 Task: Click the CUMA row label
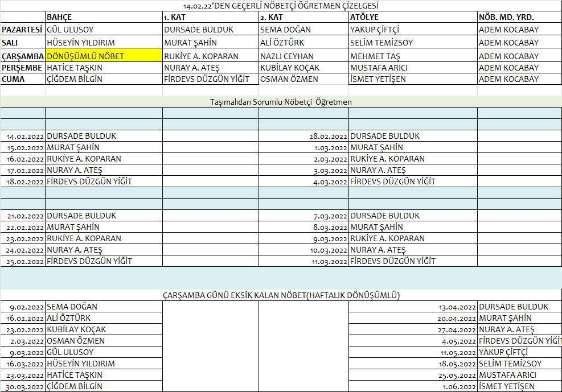coord(22,79)
